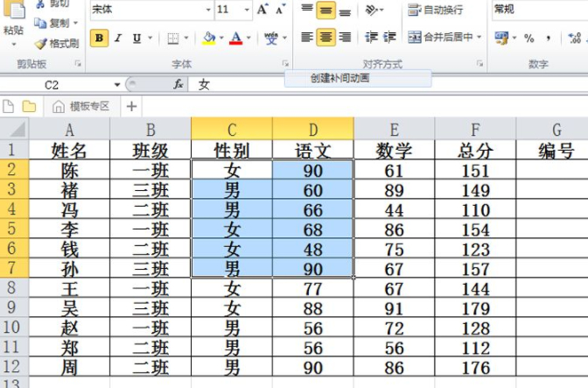Image resolution: width=588 pixels, height=388 pixels.
Task: Click the insert function fx icon
Action: point(178,84)
